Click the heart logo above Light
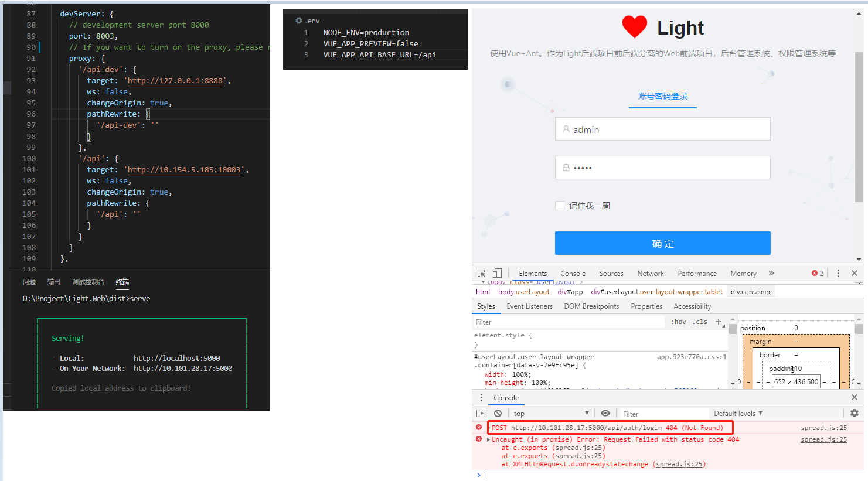This screenshot has height=481, width=868. click(634, 26)
